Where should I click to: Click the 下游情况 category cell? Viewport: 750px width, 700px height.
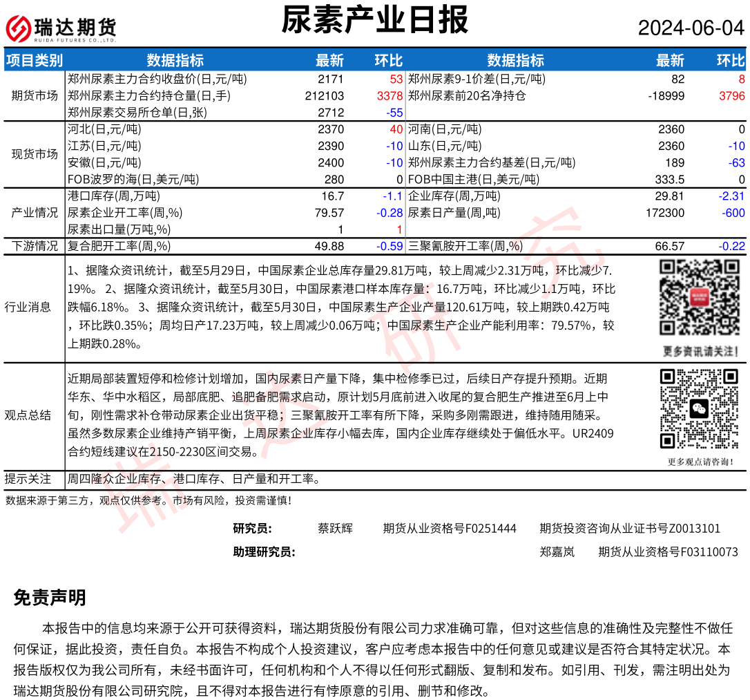[x=35, y=246]
